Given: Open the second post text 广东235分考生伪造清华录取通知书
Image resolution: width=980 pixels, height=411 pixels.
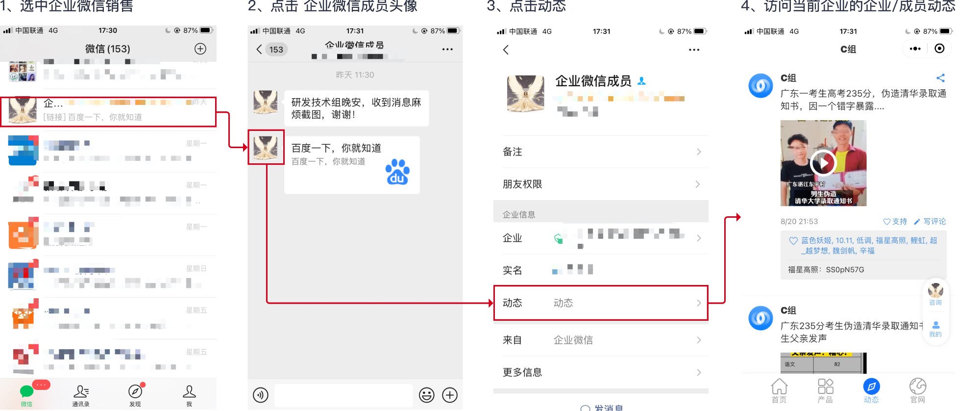Looking at the screenshot, I should pyautogui.click(x=853, y=332).
